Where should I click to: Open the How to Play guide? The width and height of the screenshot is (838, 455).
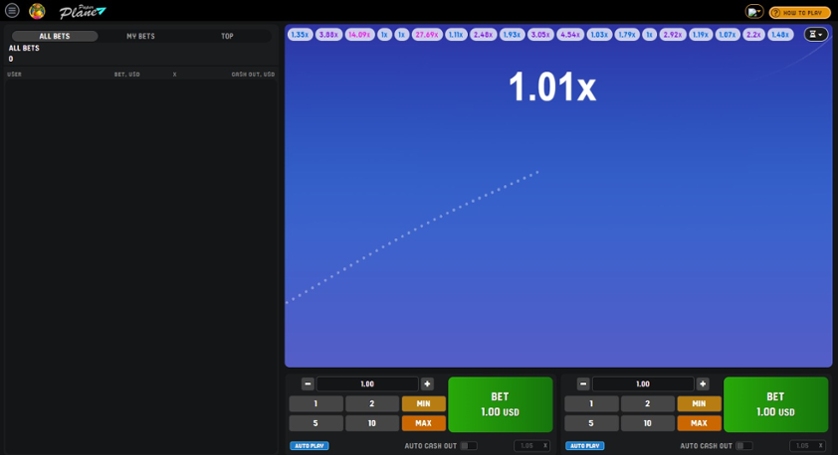(x=799, y=12)
